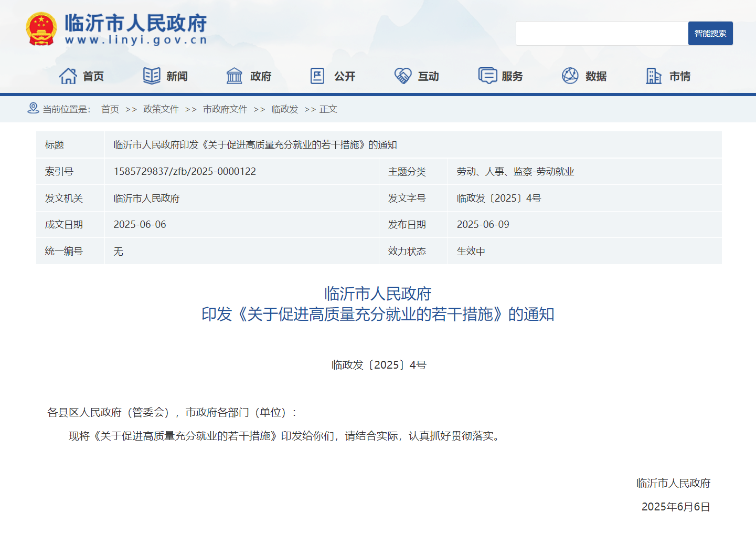Click issuing agency value 临沂市人民政府 in table

pos(146,198)
